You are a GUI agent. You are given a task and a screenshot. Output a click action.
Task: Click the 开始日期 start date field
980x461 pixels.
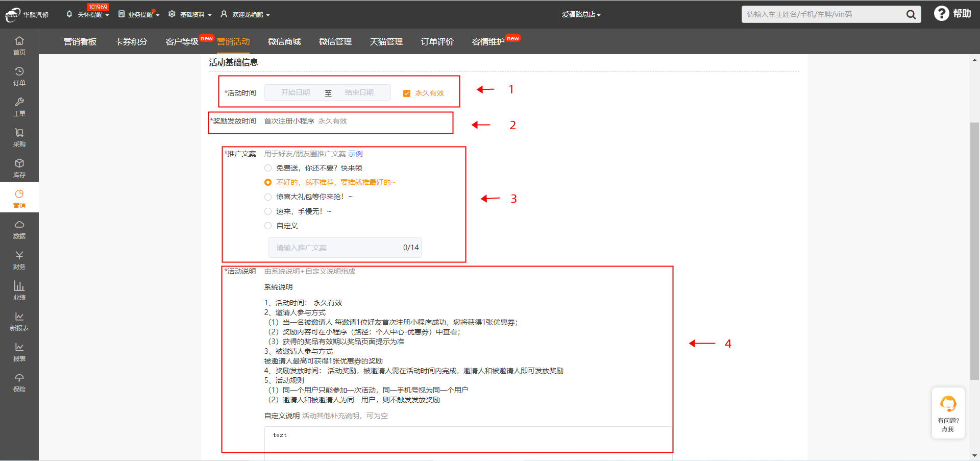(296, 92)
